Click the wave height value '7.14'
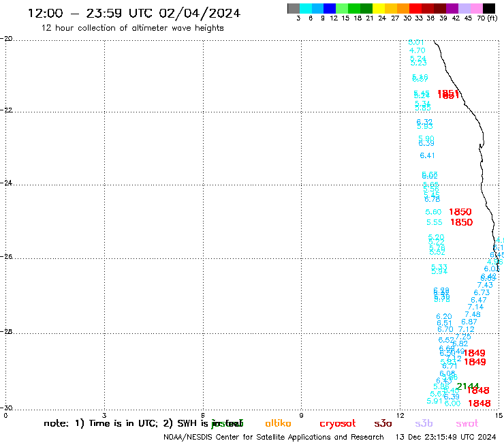The image size is (504, 443). pos(475,307)
